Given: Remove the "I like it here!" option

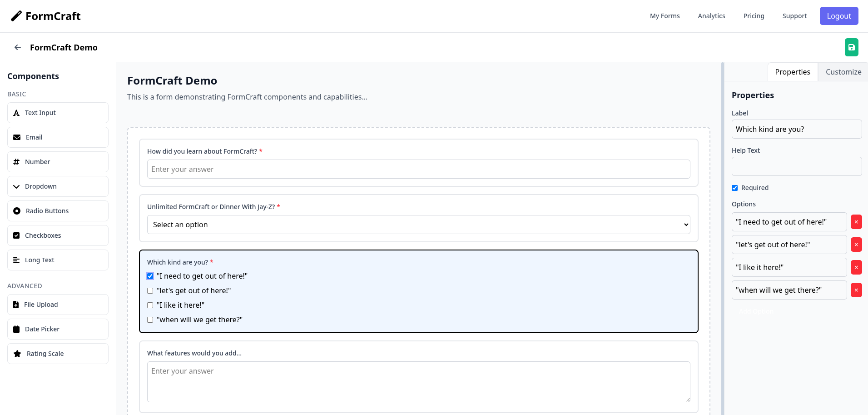Looking at the screenshot, I should (x=856, y=267).
